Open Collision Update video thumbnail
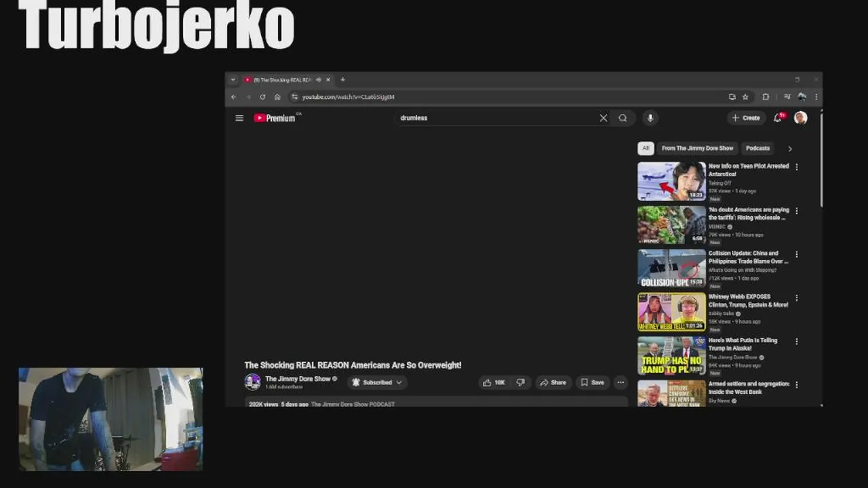The width and height of the screenshot is (868, 488). (671, 268)
